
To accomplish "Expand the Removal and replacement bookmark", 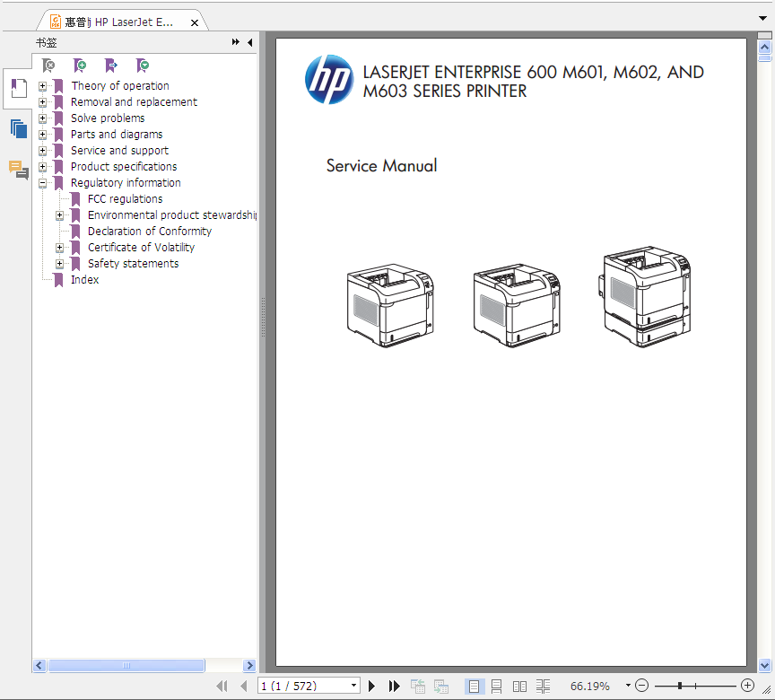I will (x=42, y=102).
